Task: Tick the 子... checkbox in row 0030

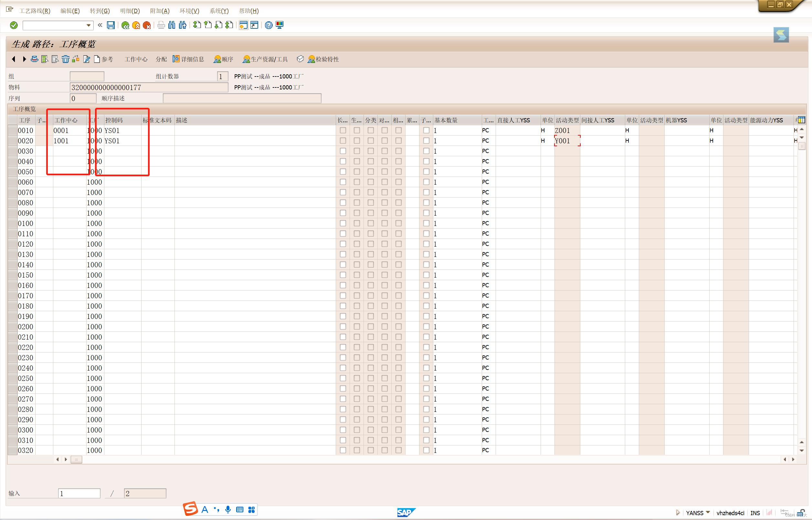Action: pos(426,151)
